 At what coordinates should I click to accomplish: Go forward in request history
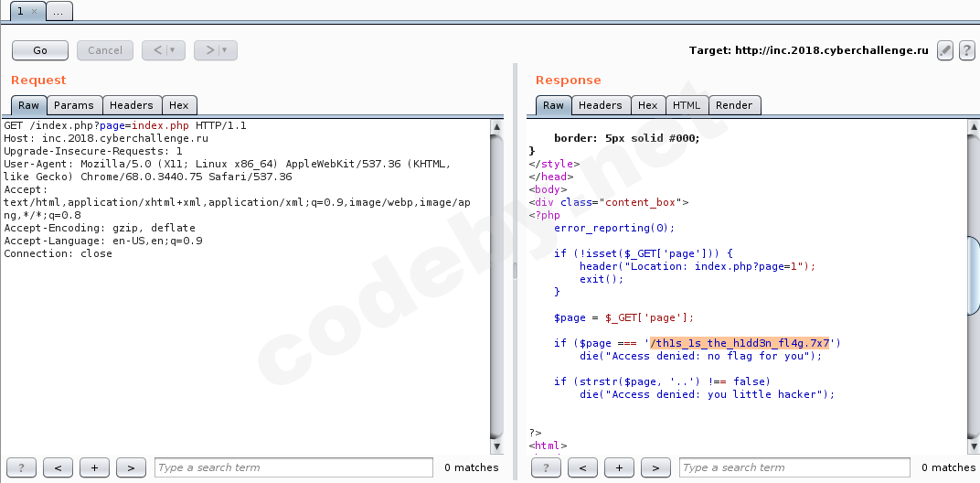coord(209,50)
